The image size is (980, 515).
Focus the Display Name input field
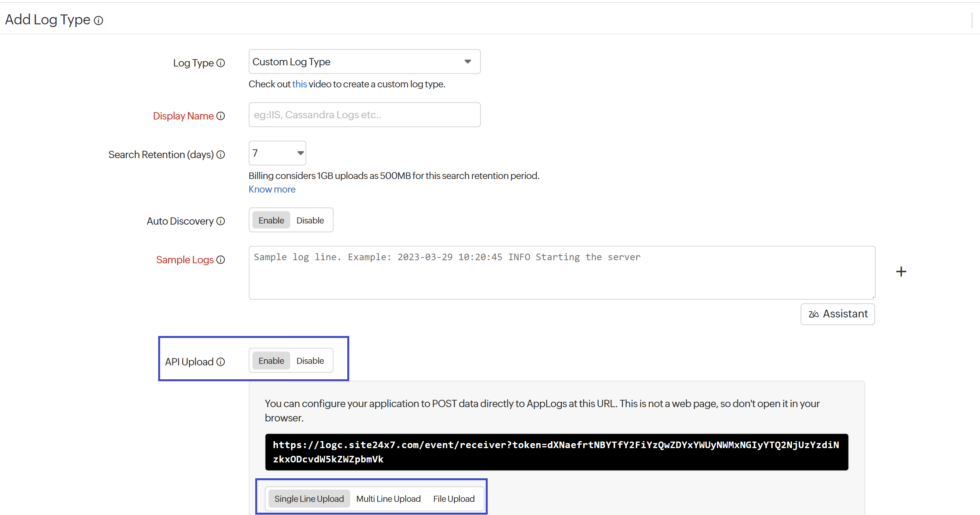[364, 115]
